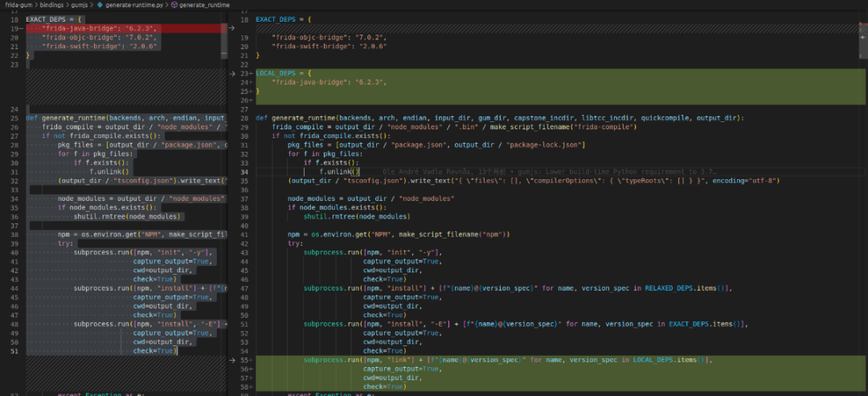Screen dimensions: 868x396
Task: Revert the added npm link block via its arrow
Action: pyautogui.click(x=231, y=360)
